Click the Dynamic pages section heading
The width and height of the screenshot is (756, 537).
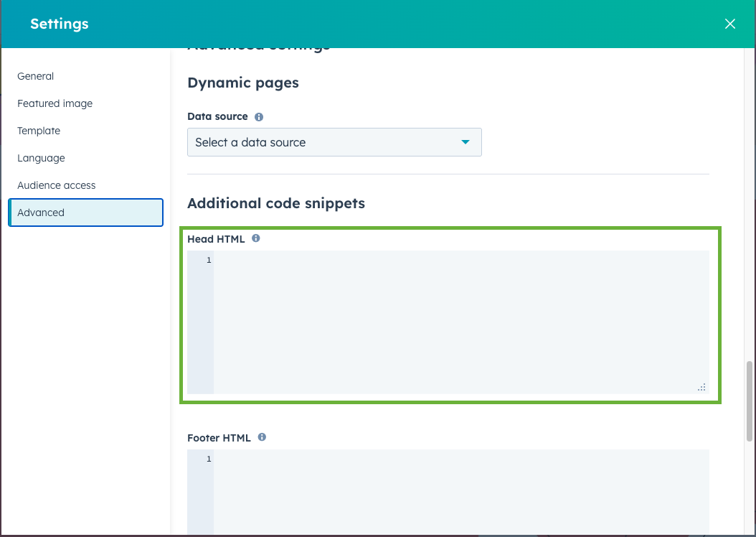point(242,83)
